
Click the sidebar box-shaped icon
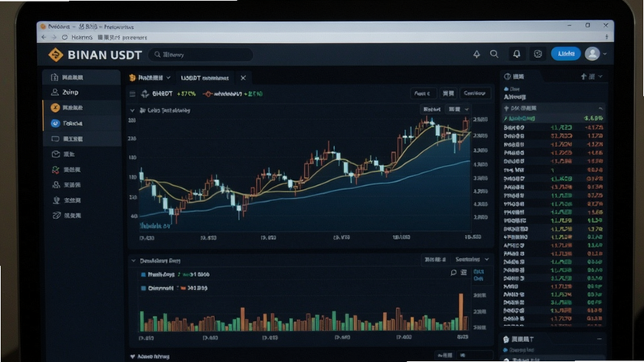[56, 154]
